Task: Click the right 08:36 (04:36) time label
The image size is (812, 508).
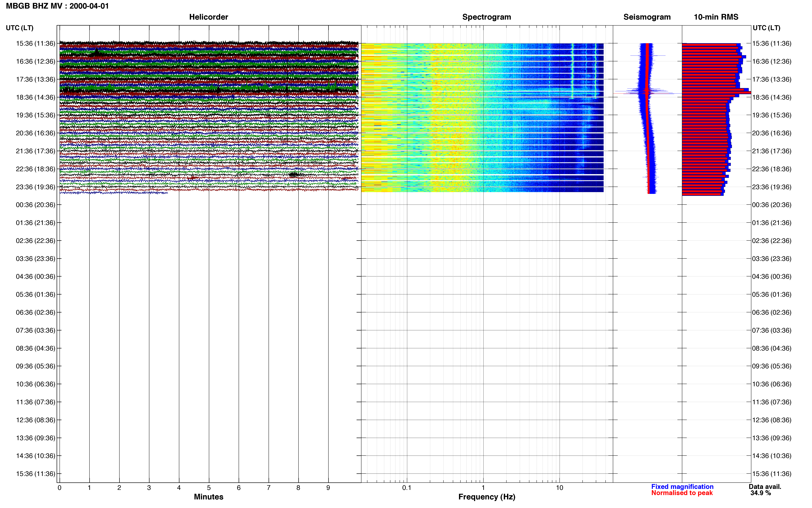Action: [x=772, y=348]
